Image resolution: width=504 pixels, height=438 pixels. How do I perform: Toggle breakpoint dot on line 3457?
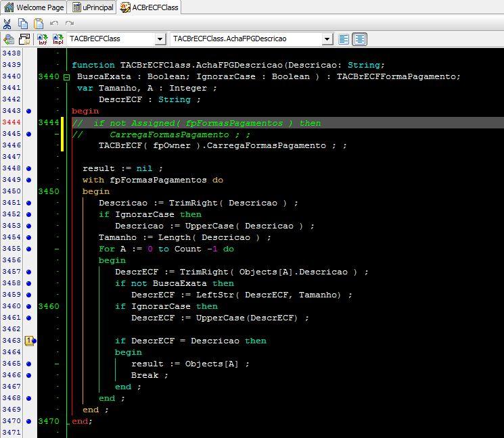(x=29, y=272)
